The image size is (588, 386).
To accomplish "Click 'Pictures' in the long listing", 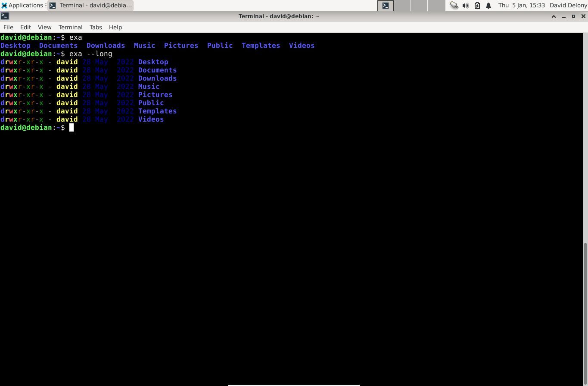I will click(x=156, y=95).
